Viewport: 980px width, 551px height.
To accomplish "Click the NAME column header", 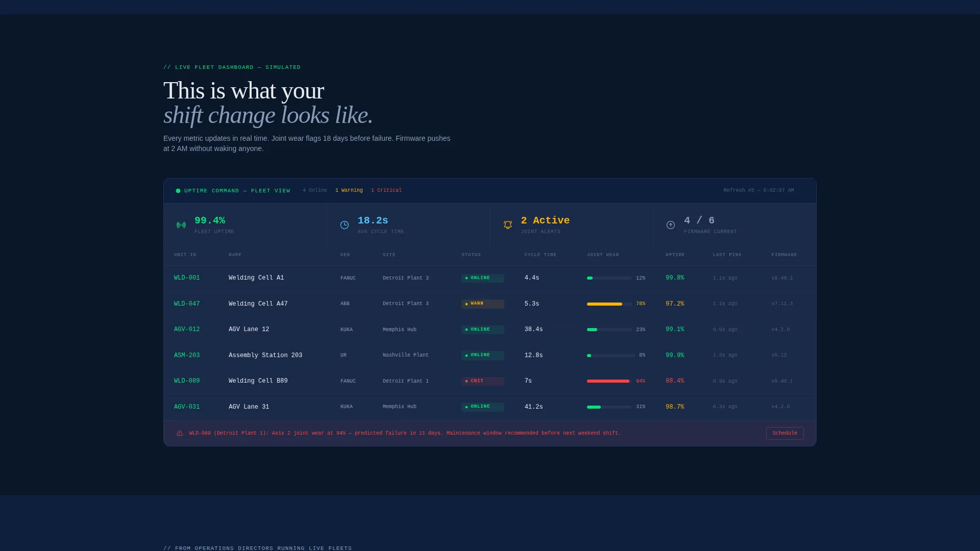I will point(235,255).
